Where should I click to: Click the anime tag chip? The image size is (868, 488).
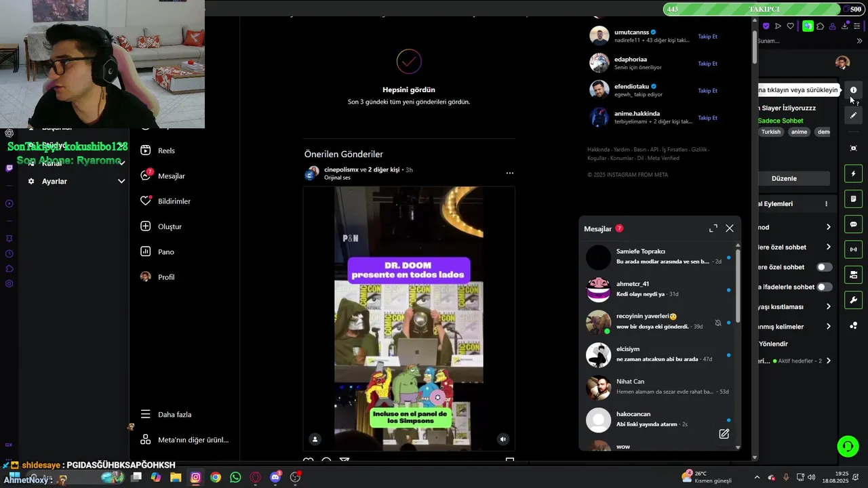[799, 132]
